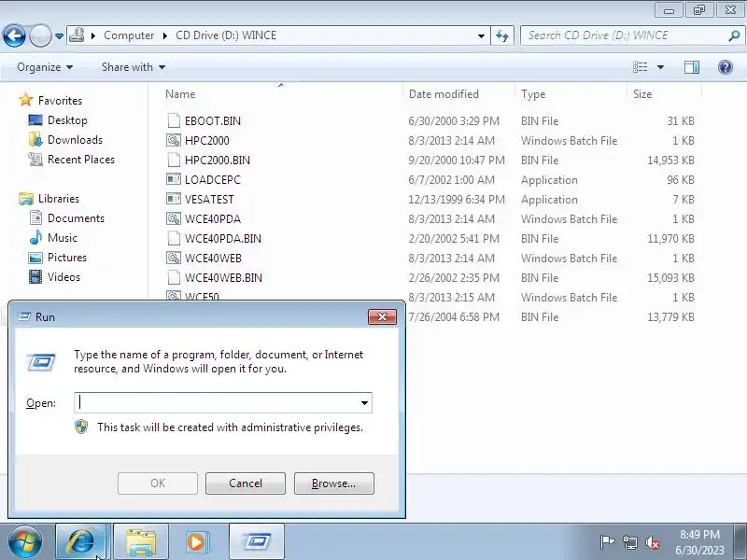The image size is (747, 560).
Task: Open the Action Center flag icon
Action: coord(607,542)
